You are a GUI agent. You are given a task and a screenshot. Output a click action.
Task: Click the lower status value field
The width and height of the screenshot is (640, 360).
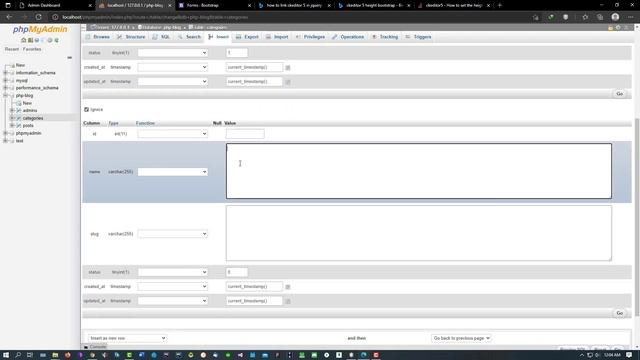point(237,272)
